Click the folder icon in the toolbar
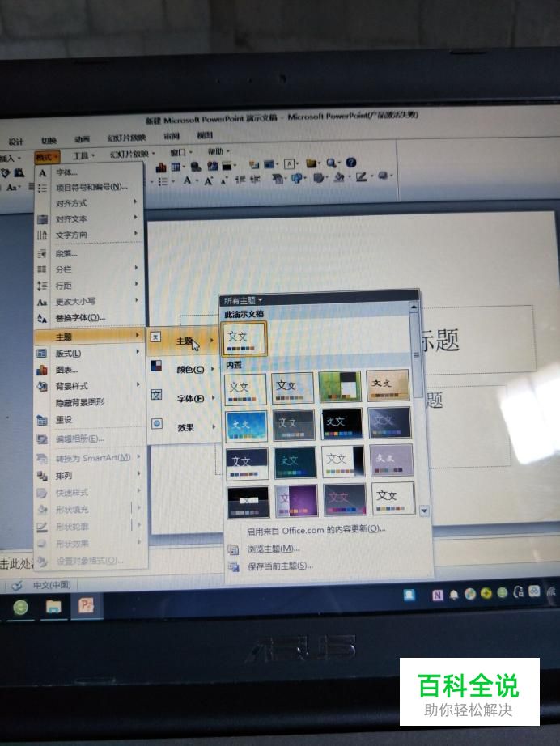Image resolution: width=560 pixels, height=746 pixels. pos(312,163)
